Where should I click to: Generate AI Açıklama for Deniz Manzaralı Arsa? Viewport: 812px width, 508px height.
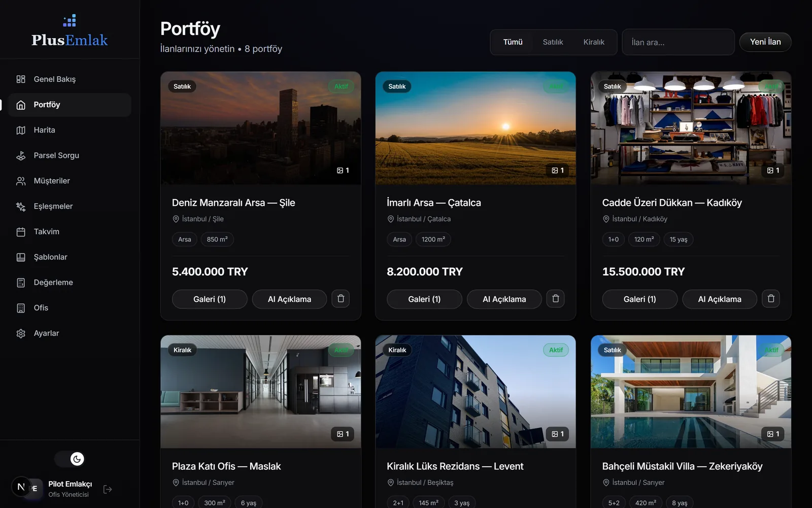pyautogui.click(x=289, y=299)
